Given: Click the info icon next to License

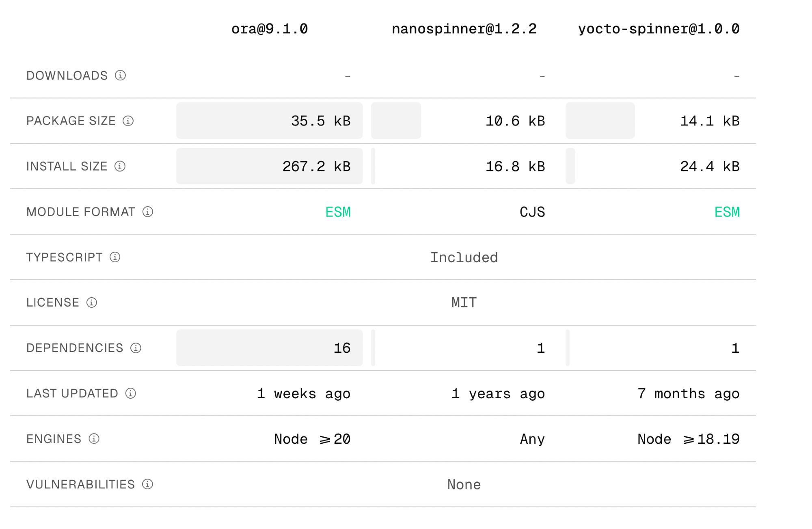Looking at the screenshot, I should point(92,303).
